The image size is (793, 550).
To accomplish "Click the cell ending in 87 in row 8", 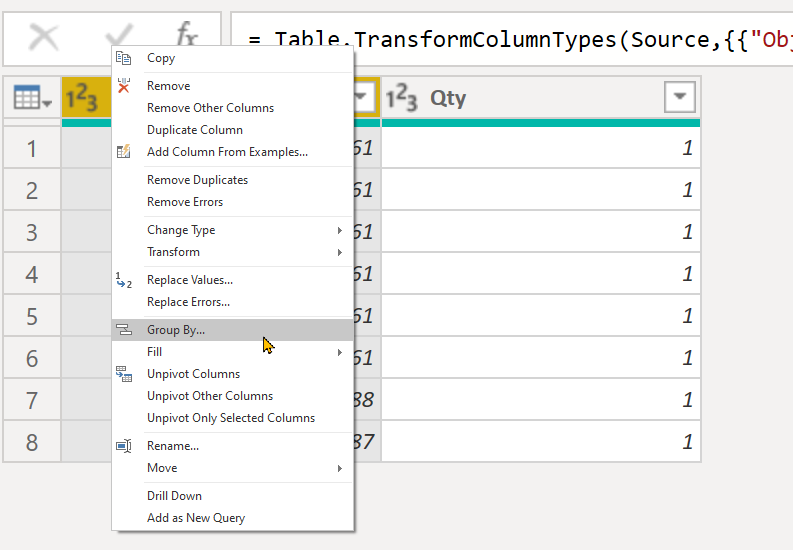I will [x=366, y=441].
